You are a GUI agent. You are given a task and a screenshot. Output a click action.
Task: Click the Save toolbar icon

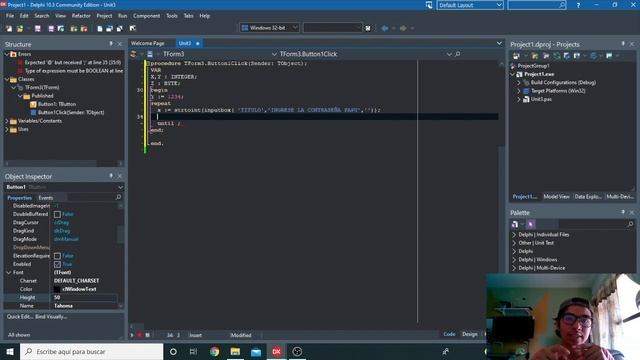38,29
